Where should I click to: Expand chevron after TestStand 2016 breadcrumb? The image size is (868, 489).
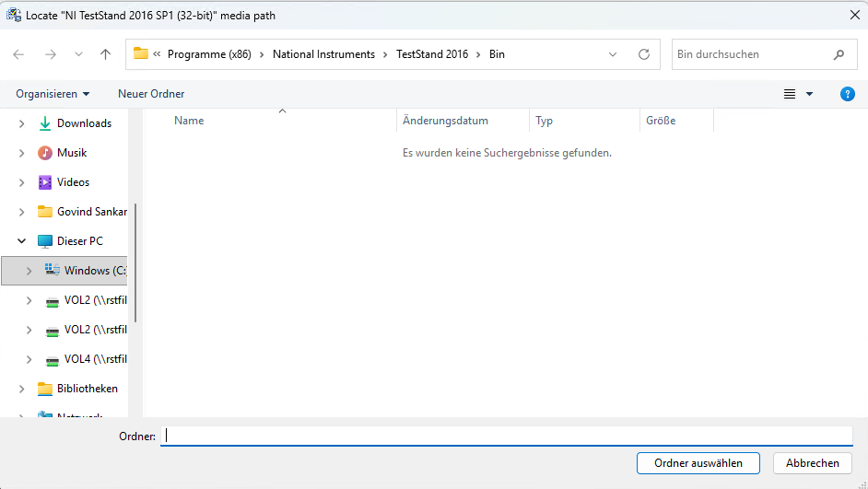tap(478, 54)
